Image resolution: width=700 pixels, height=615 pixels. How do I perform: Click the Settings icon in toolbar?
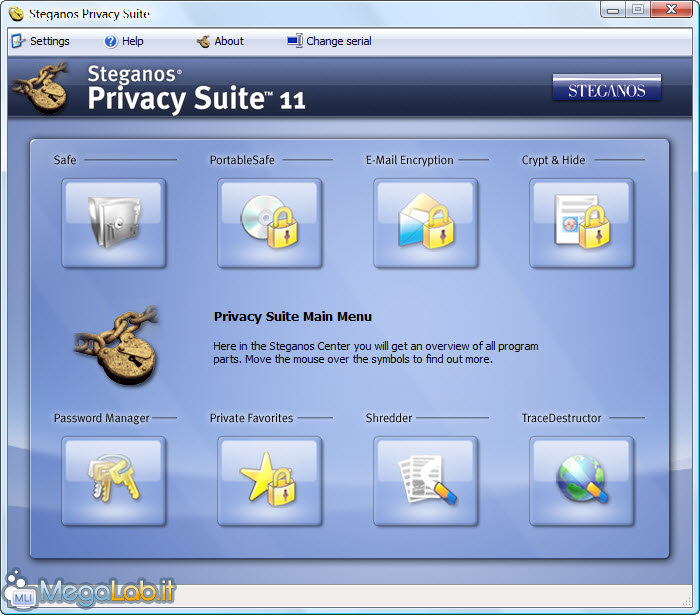tap(18, 41)
